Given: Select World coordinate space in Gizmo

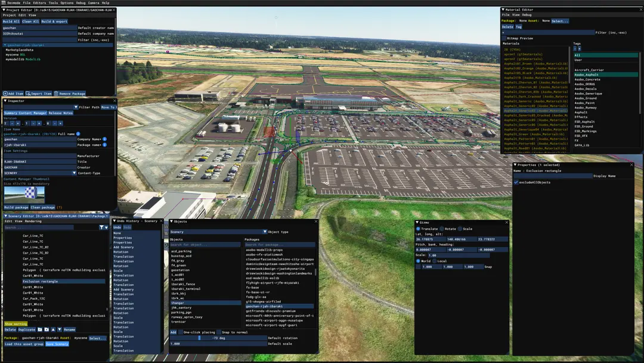Looking at the screenshot, I should click(x=418, y=261).
